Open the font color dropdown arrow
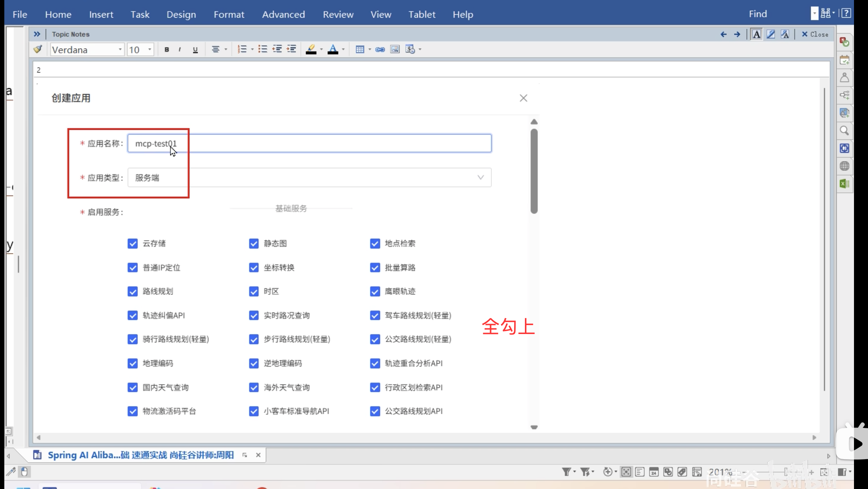This screenshot has height=489, width=868. 343,50
